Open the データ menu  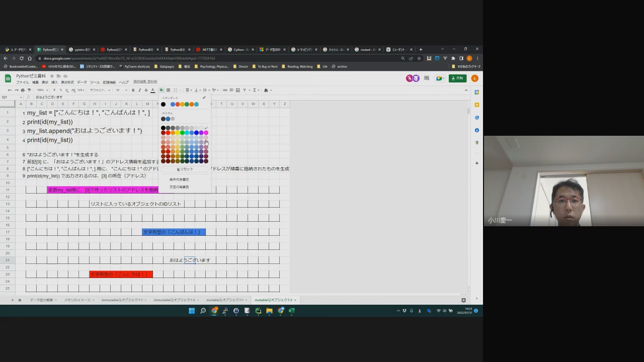click(x=82, y=82)
